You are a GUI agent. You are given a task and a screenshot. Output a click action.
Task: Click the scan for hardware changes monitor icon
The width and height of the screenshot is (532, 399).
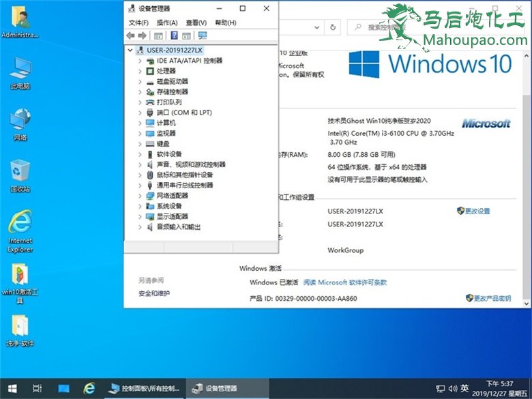click(202, 35)
